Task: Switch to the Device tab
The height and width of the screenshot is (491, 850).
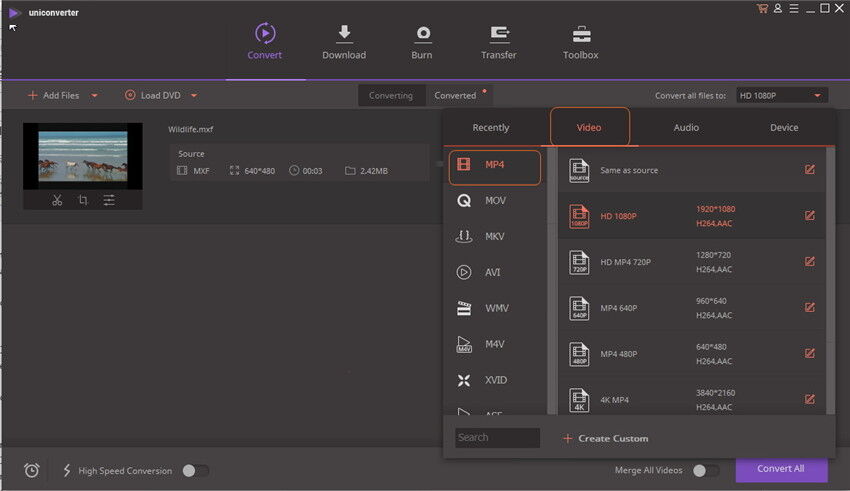Action: pos(784,127)
